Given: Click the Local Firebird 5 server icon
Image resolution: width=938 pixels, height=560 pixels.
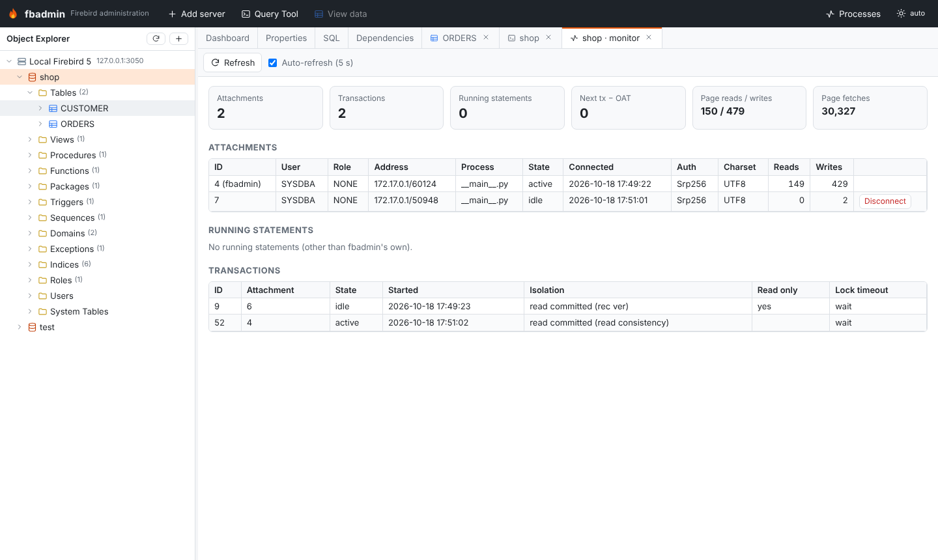Looking at the screenshot, I should click(21, 61).
